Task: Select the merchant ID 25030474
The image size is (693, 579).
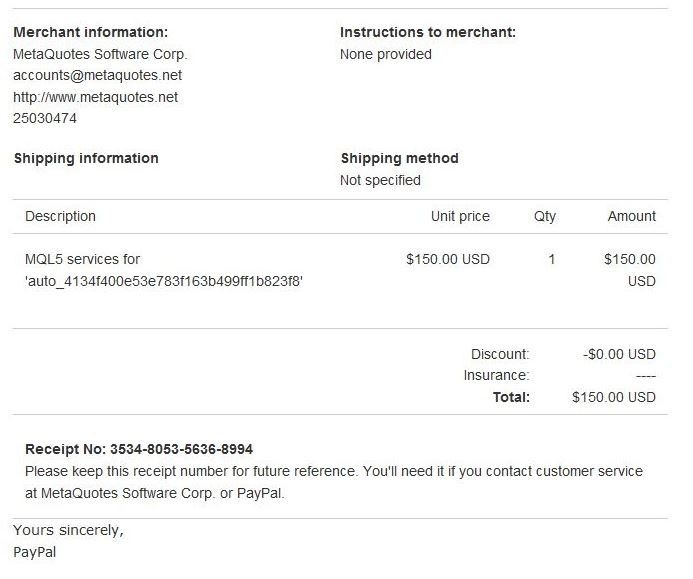Action: (x=45, y=118)
